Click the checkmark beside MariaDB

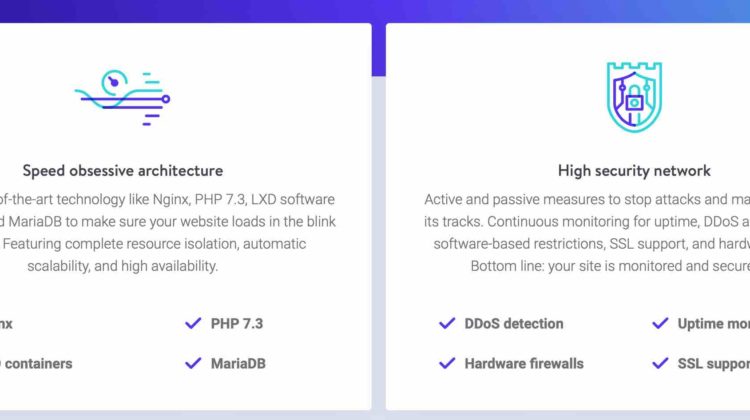pos(193,364)
